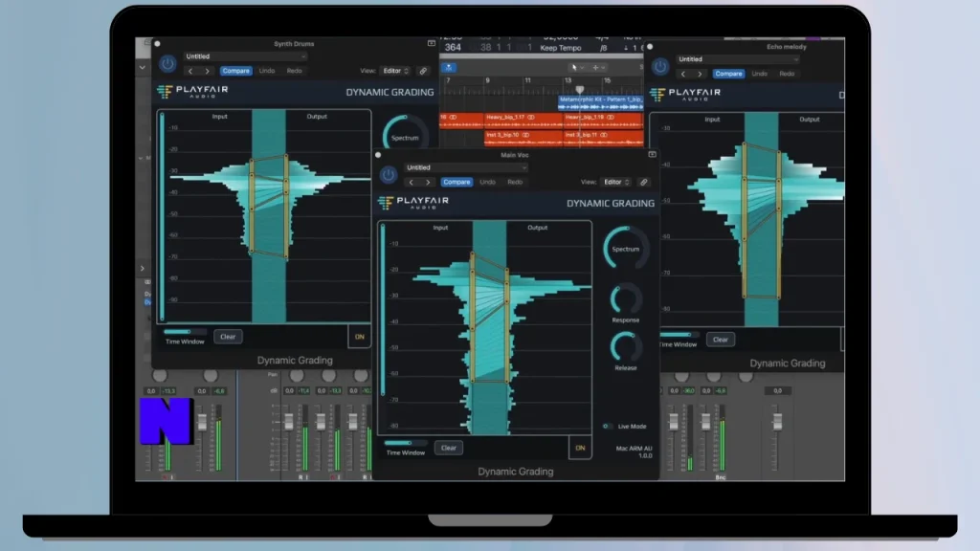
Task: Click Redo in the Main Voc window
Action: point(515,182)
